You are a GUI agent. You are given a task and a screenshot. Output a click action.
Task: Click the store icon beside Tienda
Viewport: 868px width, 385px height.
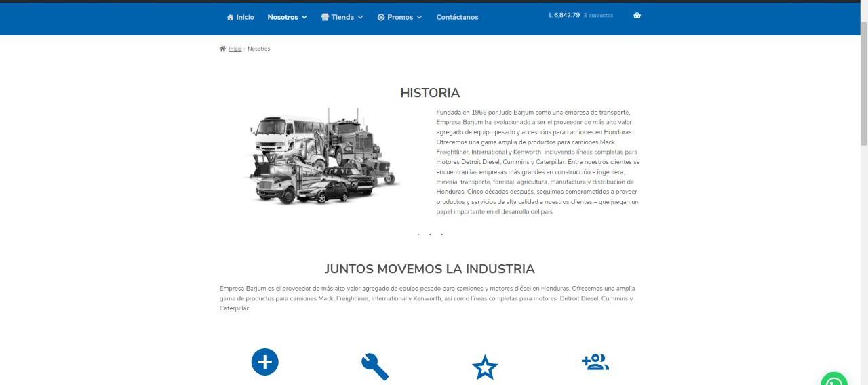click(x=325, y=17)
